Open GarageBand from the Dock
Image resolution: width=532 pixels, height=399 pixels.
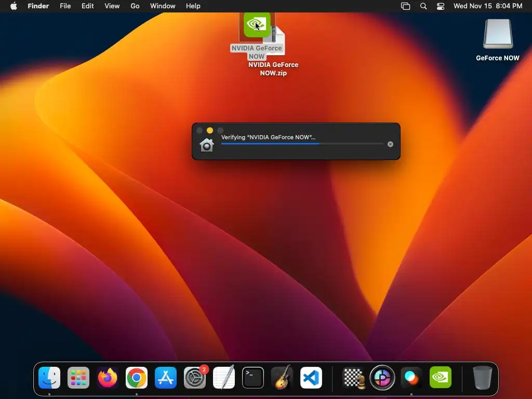pyautogui.click(x=282, y=377)
